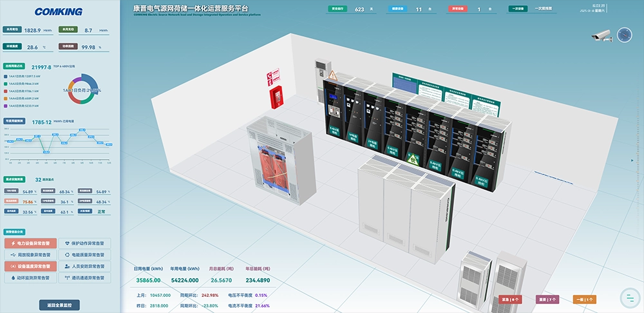Expand the 重要 alarm count badge

point(547,299)
